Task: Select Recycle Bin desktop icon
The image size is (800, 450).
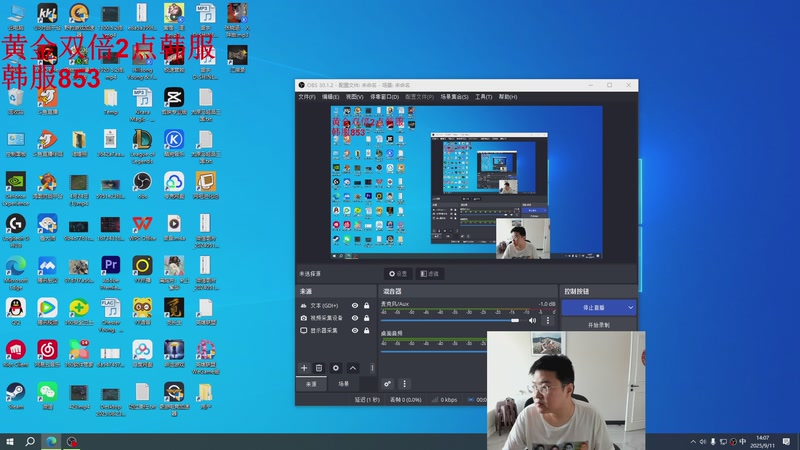Action: pyautogui.click(x=16, y=101)
